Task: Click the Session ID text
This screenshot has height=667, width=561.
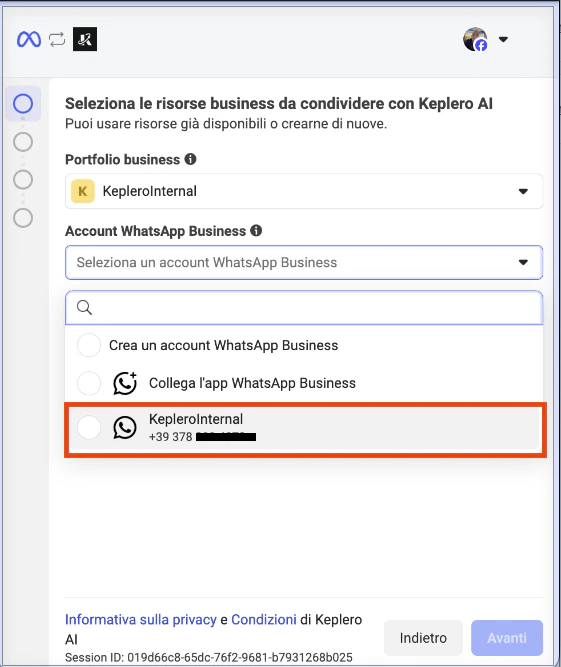Action: click(x=209, y=657)
